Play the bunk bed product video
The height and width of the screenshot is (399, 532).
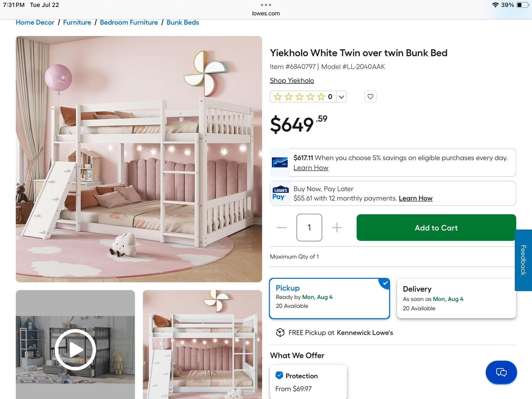click(75, 350)
